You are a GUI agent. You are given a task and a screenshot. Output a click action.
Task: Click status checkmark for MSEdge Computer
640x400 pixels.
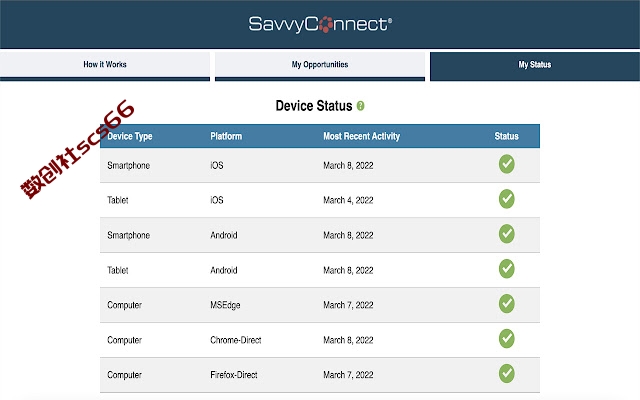point(507,304)
